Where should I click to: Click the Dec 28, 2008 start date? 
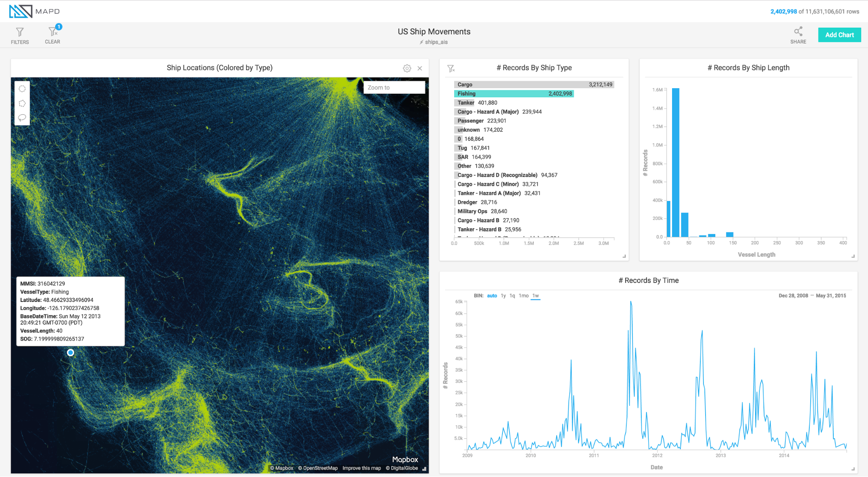pyautogui.click(x=793, y=296)
